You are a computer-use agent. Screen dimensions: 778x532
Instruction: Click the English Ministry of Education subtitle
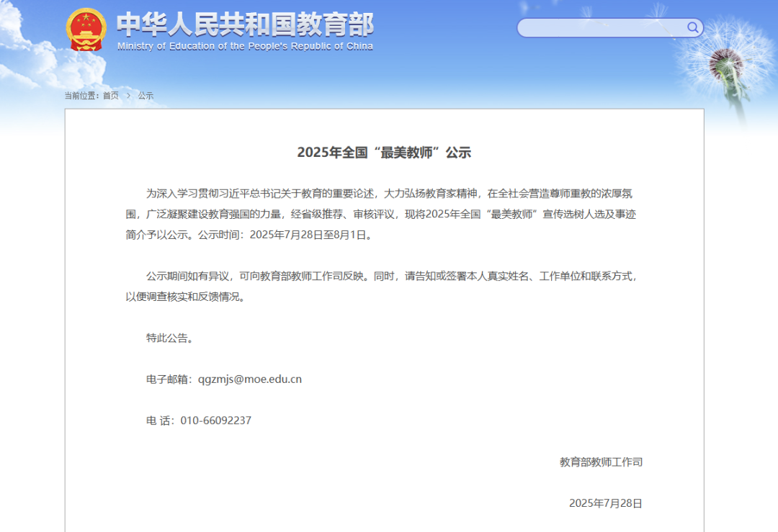[245, 46]
